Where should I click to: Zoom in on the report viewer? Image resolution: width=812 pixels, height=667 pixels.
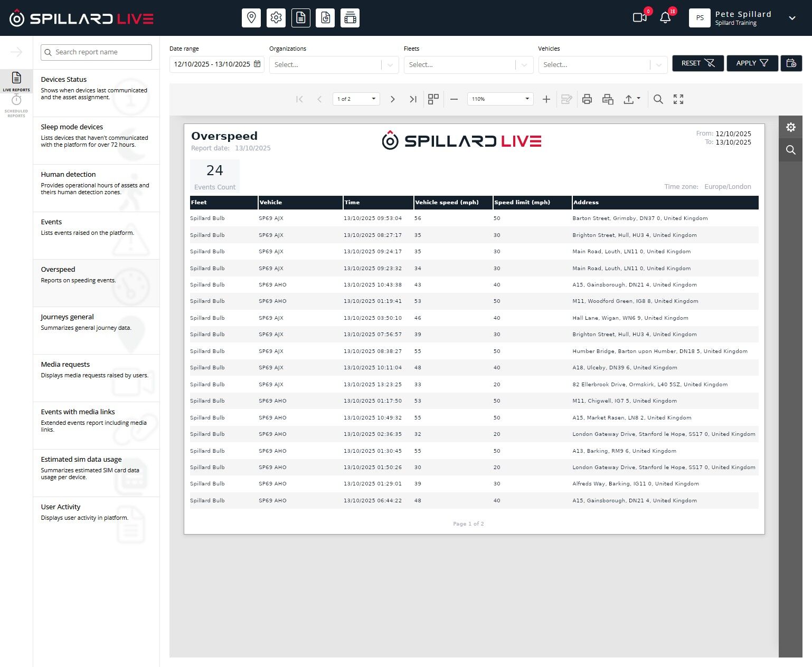coord(546,99)
